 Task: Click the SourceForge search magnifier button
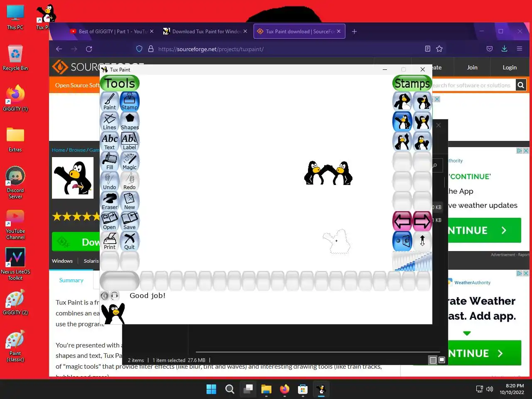pyautogui.click(x=521, y=85)
